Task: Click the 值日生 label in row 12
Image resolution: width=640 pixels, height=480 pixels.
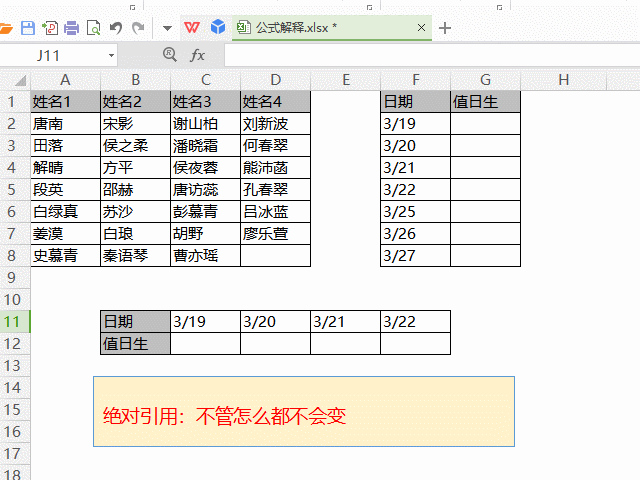Action: click(135, 344)
